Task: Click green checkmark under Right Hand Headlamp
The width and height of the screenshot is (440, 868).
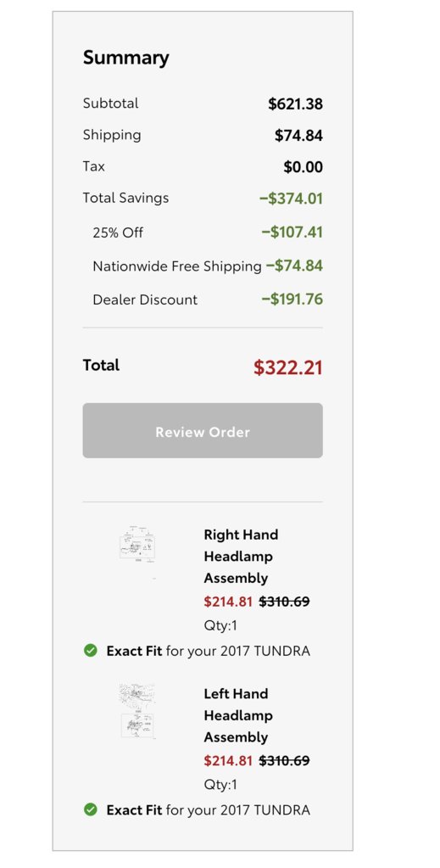Action: [x=90, y=651]
